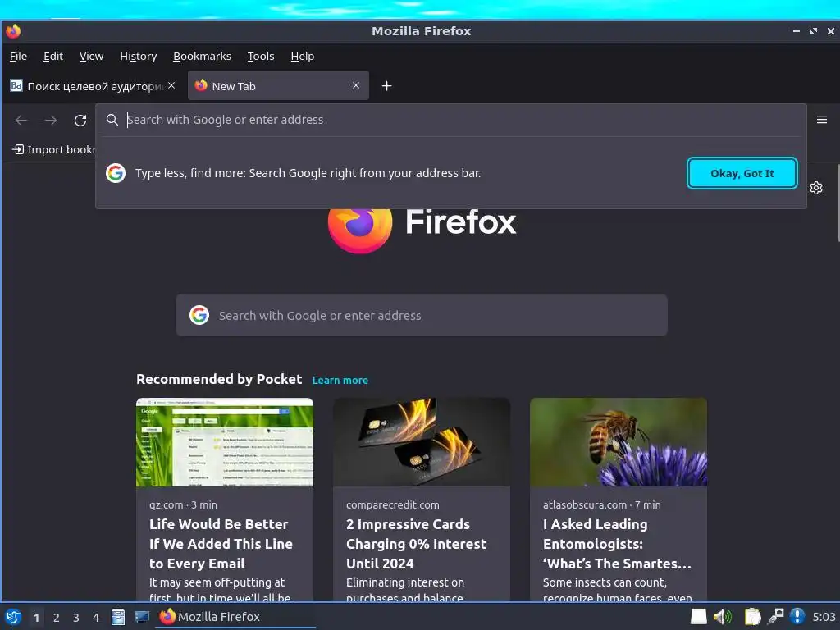Click the show desktop taskbar icon

[141, 617]
